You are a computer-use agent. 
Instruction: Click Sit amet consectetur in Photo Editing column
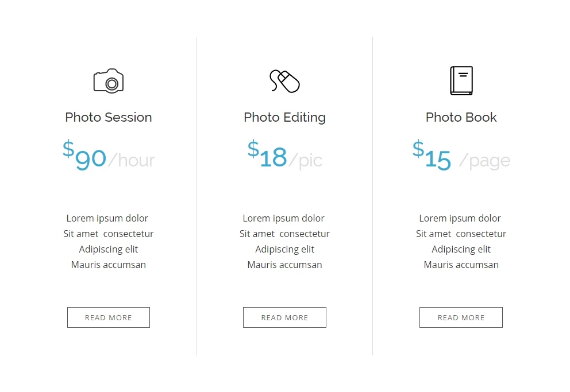(284, 234)
